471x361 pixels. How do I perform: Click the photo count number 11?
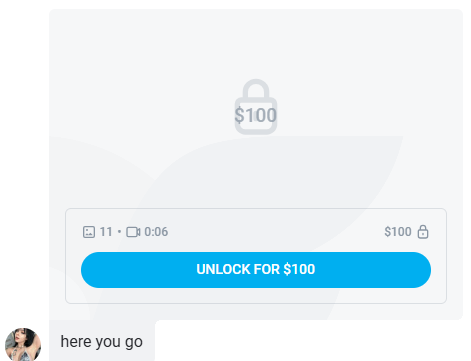click(106, 232)
